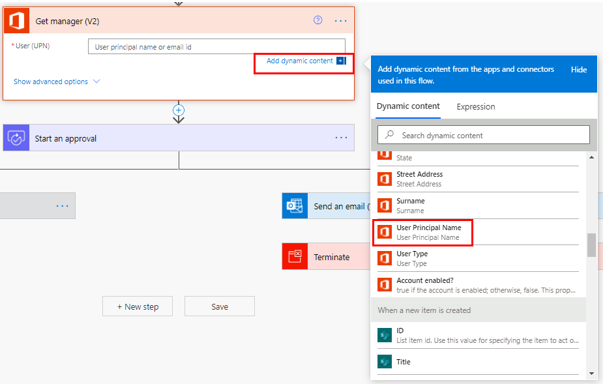The height and width of the screenshot is (384, 603).
Task: Click the User (UPN) input field
Action: [217, 47]
